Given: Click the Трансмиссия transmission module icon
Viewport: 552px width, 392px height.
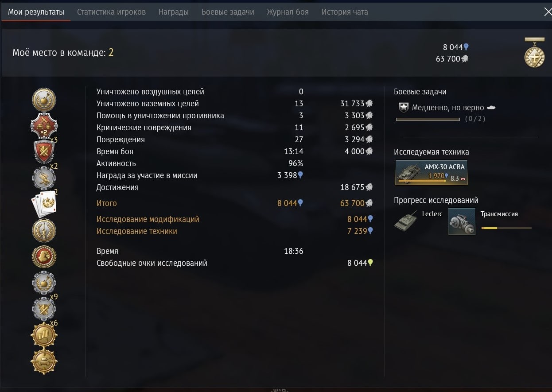Looking at the screenshot, I should coord(462,221).
